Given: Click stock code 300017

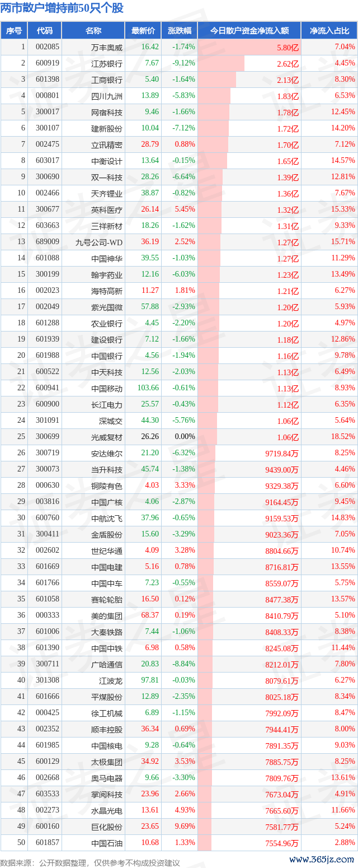Looking at the screenshot, I should point(47,112).
